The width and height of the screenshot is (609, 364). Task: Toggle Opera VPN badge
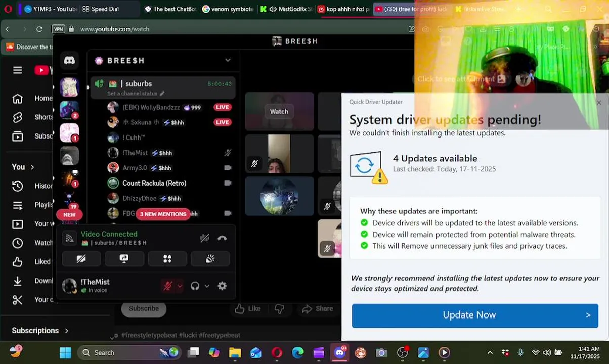point(59,29)
